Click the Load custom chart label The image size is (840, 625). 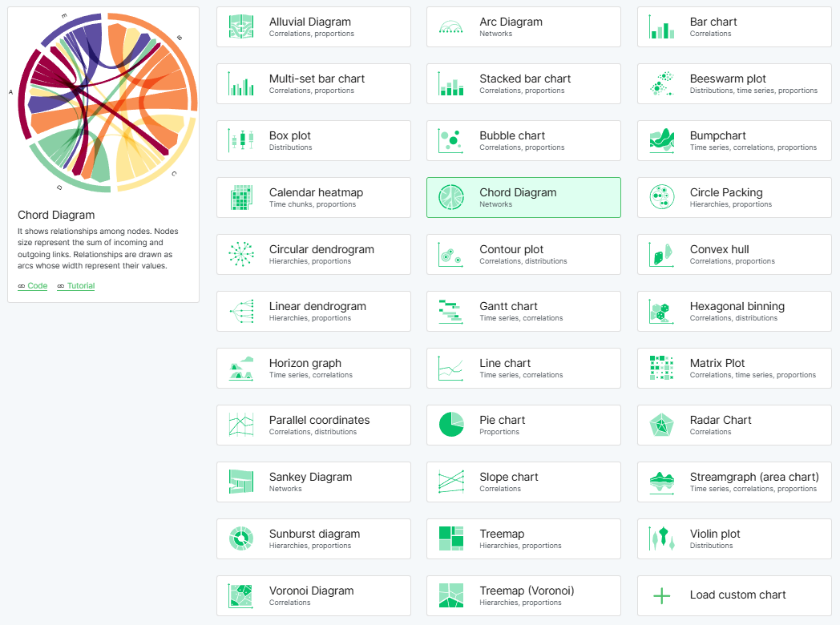click(737, 595)
